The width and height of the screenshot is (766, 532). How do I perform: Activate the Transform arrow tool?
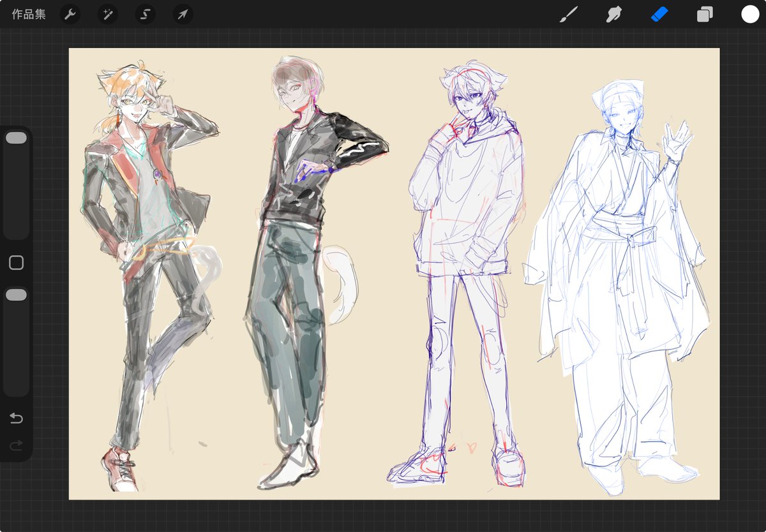pyautogui.click(x=183, y=14)
